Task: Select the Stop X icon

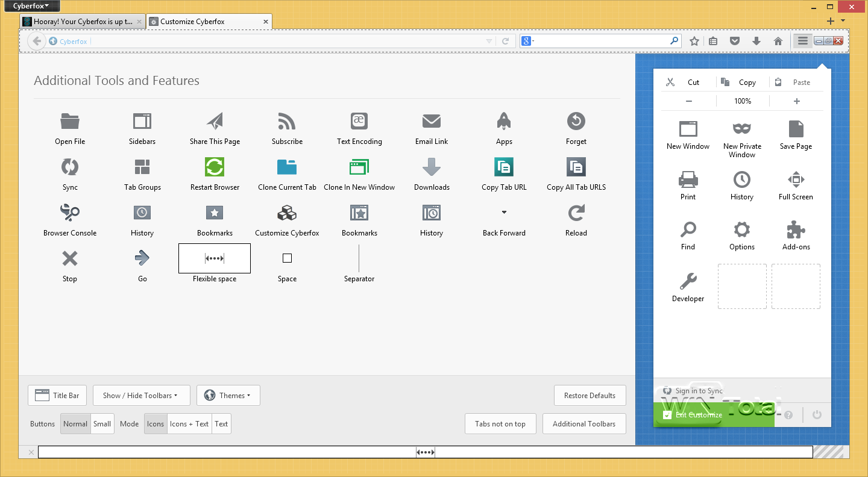Action: (70, 258)
